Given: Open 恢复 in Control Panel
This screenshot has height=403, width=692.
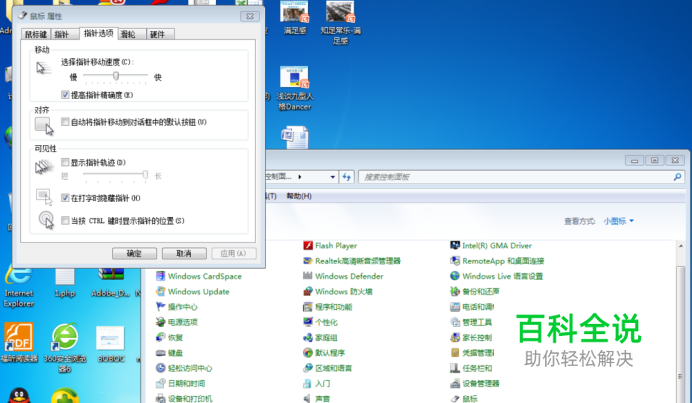Looking at the screenshot, I should click(169, 338).
